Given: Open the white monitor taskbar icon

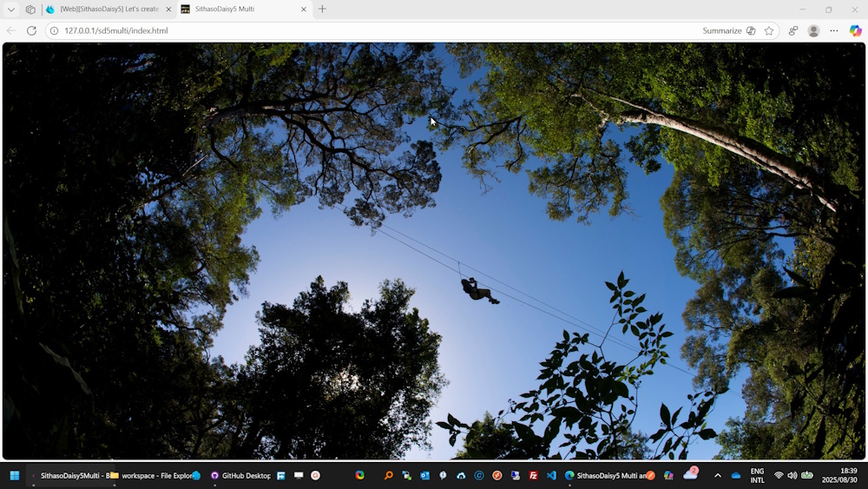Looking at the screenshot, I should [x=299, y=475].
